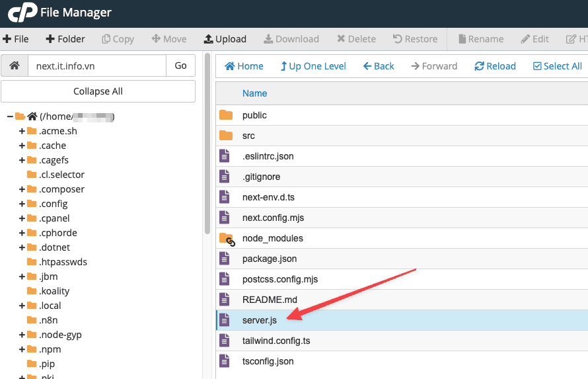
Task: Expand the .cphorde folder node
Action: click(x=22, y=233)
